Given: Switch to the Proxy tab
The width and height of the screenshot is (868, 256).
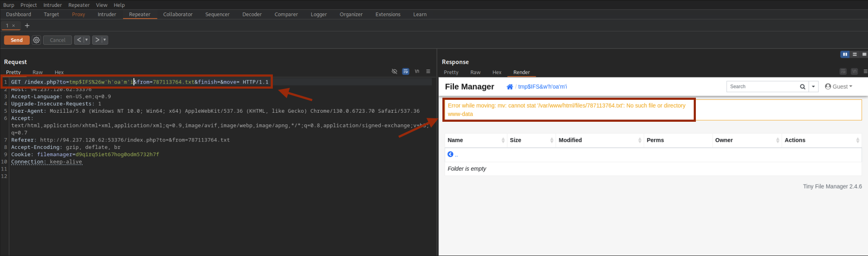Looking at the screenshot, I should point(78,15).
